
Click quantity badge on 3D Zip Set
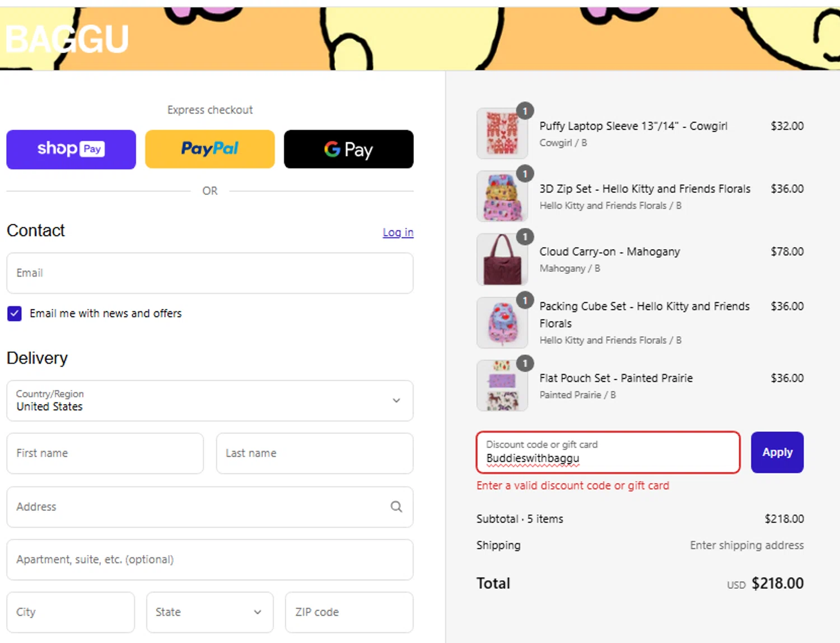coord(525,174)
